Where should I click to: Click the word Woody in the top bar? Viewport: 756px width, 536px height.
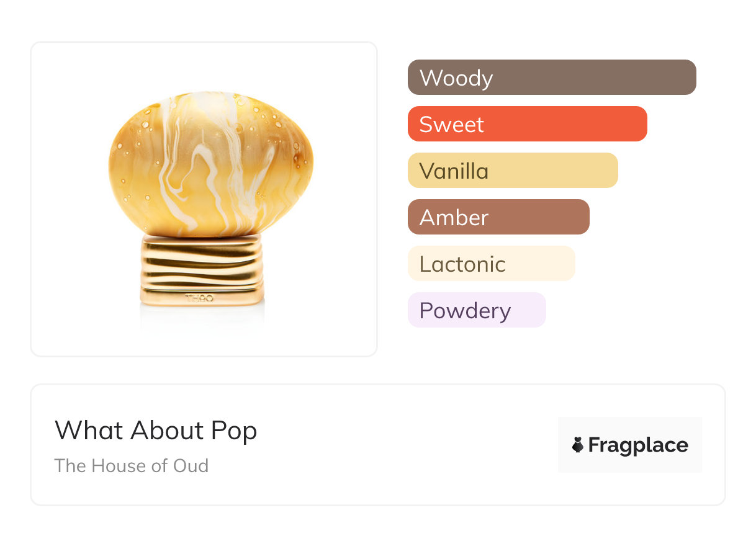(x=456, y=78)
